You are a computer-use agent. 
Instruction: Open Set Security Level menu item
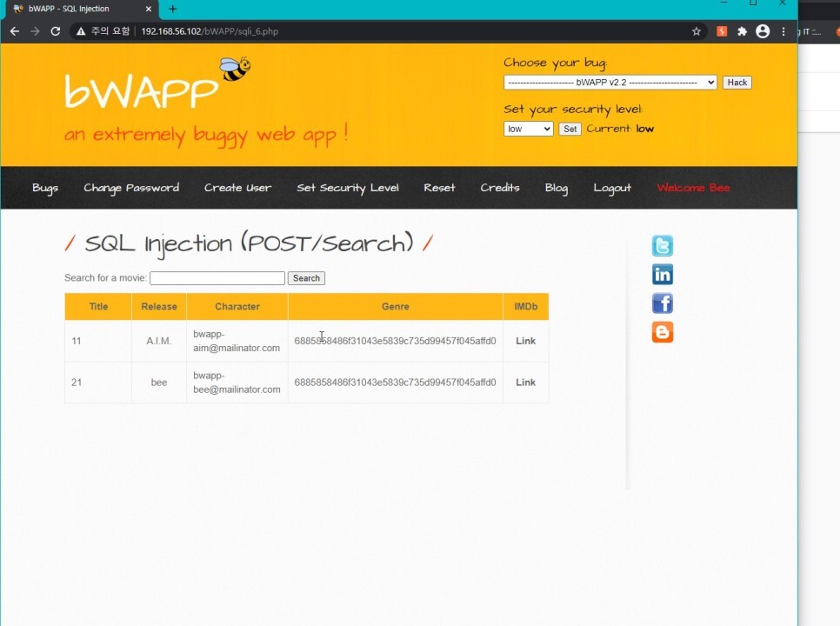(x=348, y=188)
